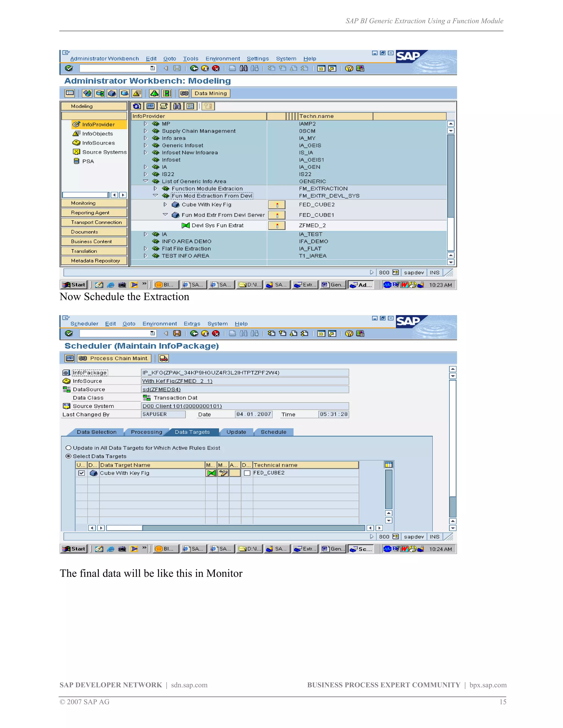Click Process Chain Maint. button
Image resolution: width=563 pixels, height=728 pixels.
click(x=114, y=358)
